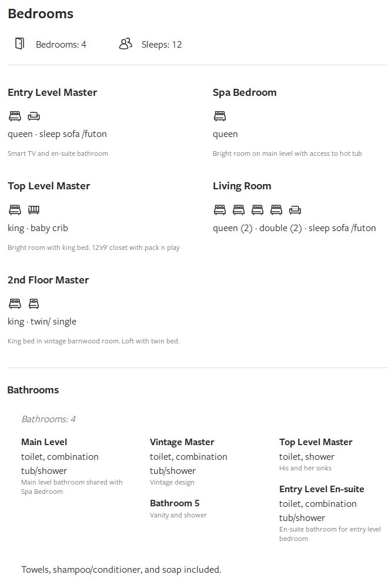Click the people icon beside Sleeps: 12

126,44
